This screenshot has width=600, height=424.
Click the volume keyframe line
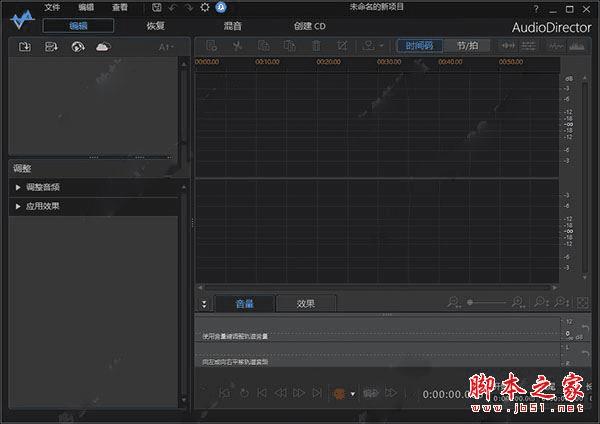tap(378, 333)
